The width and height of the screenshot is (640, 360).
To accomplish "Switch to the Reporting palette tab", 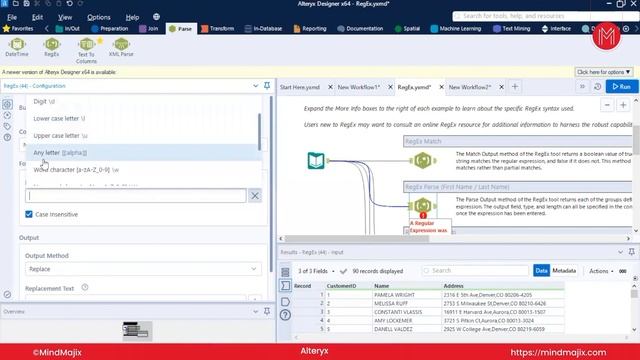I will pyautogui.click(x=310, y=29).
